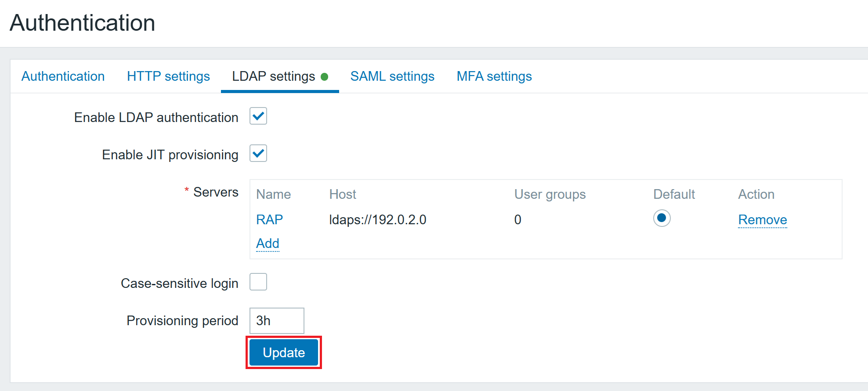Viewport: 868px width, 391px height.
Task: Open the MFA settings tab
Action: tap(494, 76)
